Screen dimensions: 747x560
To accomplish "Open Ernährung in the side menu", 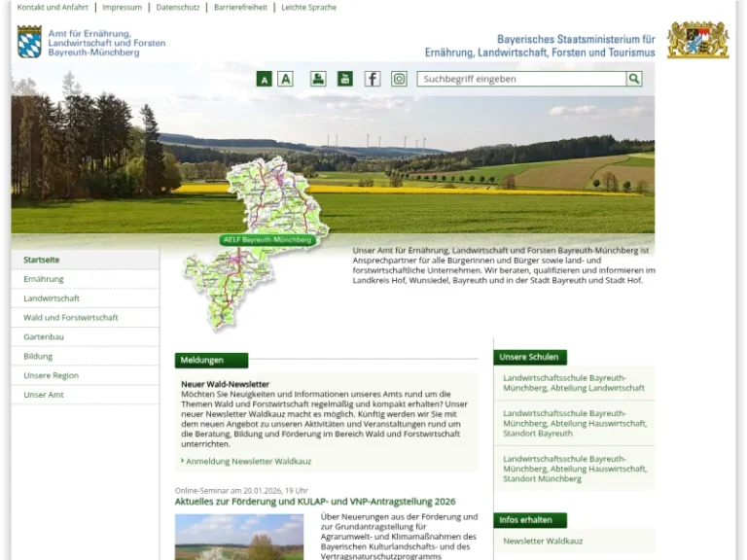I will (86, 279).
